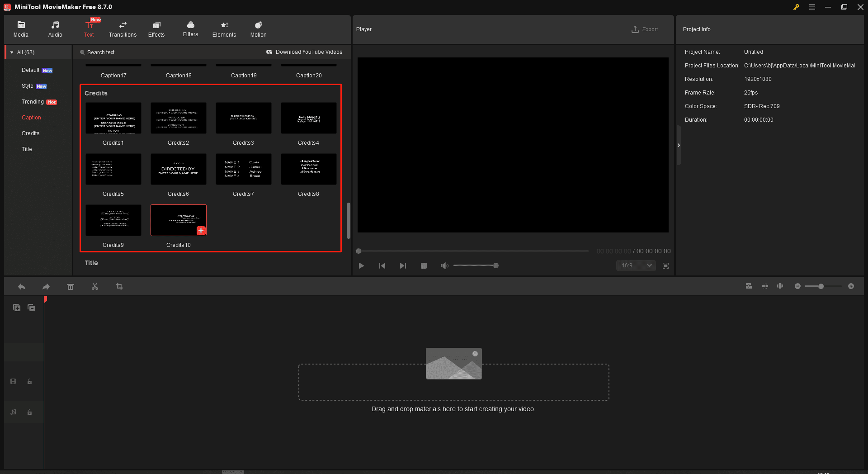Click the Split scissors icon

tap(95, 287)
